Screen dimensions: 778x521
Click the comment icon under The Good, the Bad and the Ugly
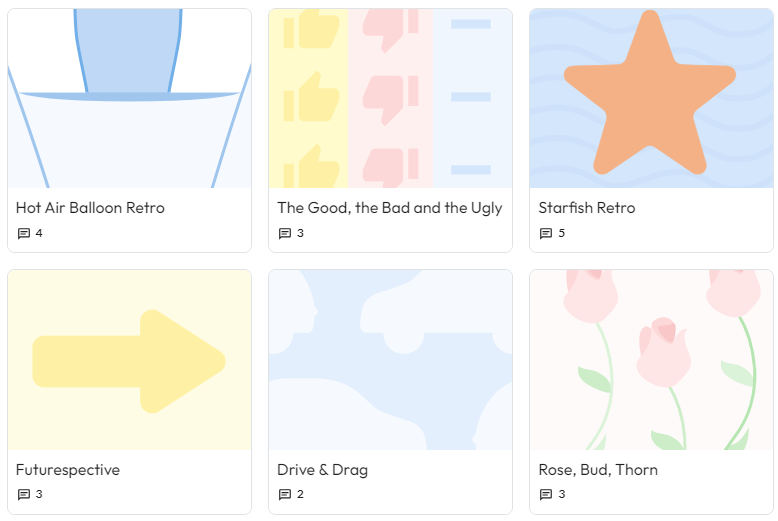click(285, 234)
